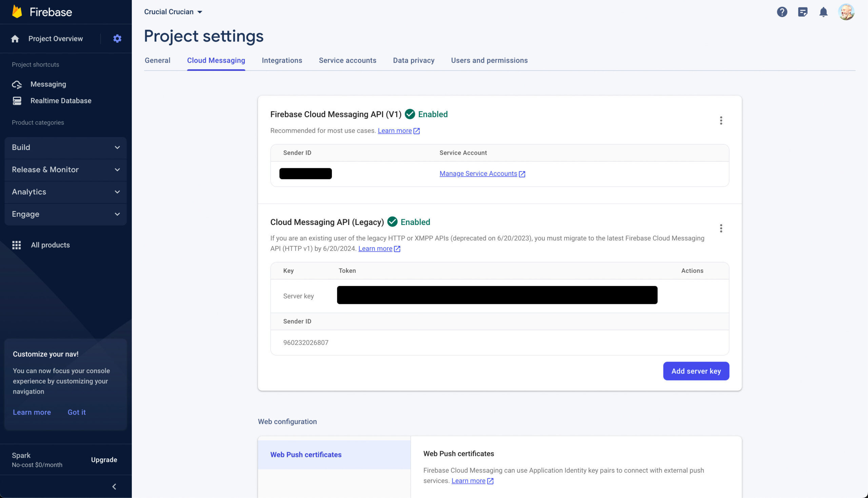The height and width of the screenshot is (498, 868).
Task: Click the Service Account column header
Action: [x=463, y=153]
